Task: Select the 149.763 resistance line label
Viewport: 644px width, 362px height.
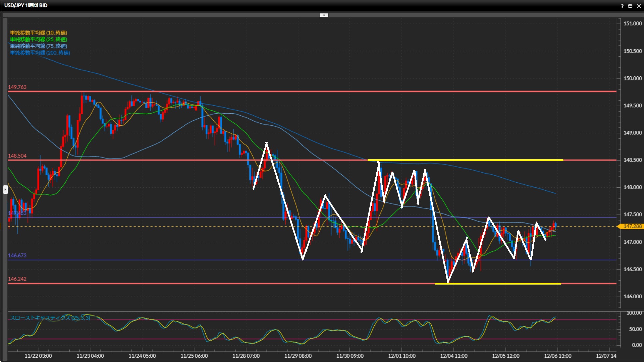Action: coord(17,87)
